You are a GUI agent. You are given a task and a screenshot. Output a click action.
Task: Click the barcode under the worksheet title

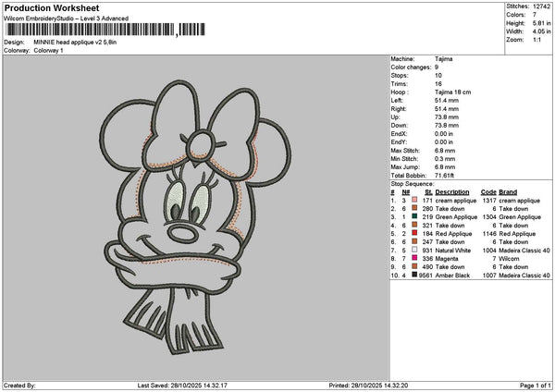(105, 30)
